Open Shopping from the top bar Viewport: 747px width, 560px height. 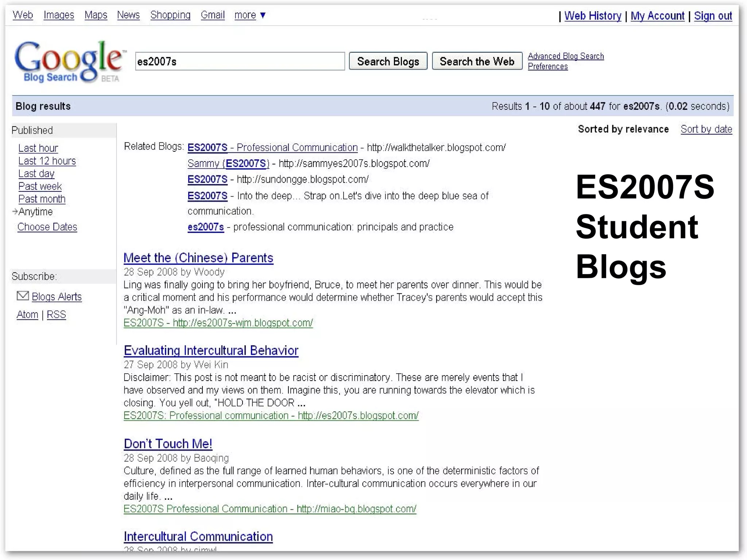click(x=170, y=15)
